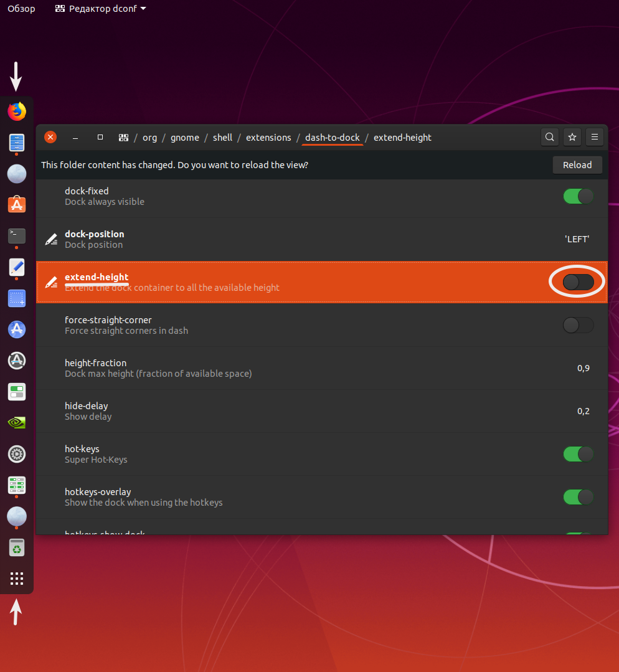Click the 0,9 height-fraction value
The width and height of the screenshot is (619, 672).
pyautogui.click(x=583, y=368)
